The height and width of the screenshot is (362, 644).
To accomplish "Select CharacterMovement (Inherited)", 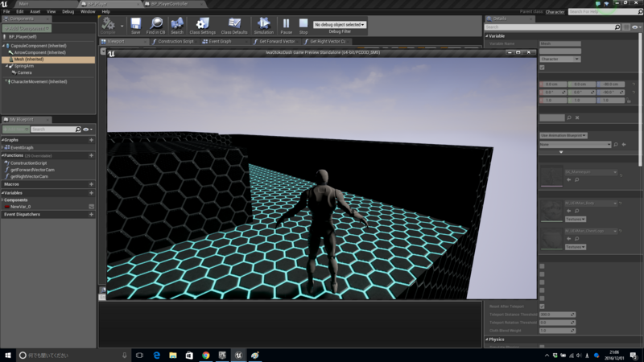I will click(x=39, y=82).
